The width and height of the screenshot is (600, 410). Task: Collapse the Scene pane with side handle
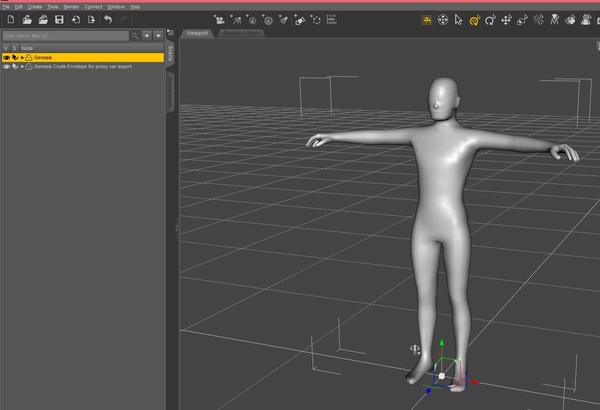(177, 228)
